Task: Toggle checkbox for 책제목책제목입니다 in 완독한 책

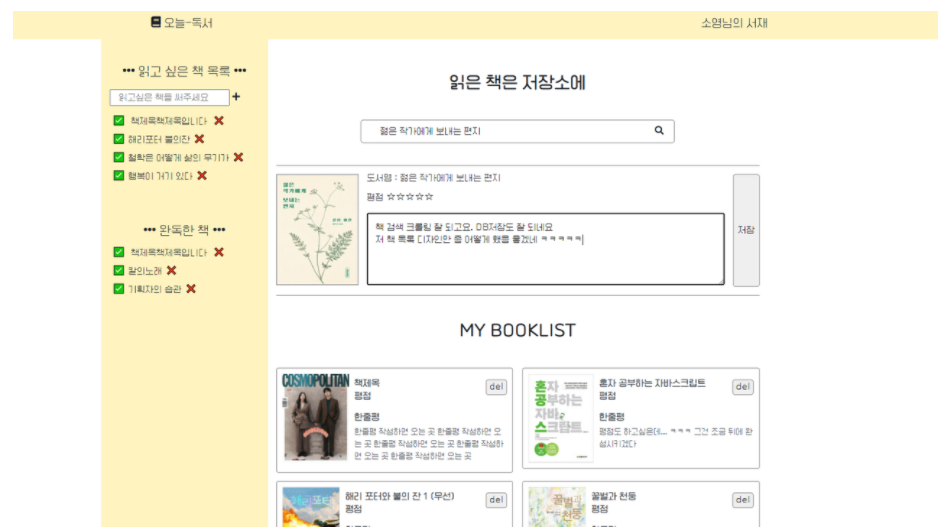Action: [x=119, y=252]
